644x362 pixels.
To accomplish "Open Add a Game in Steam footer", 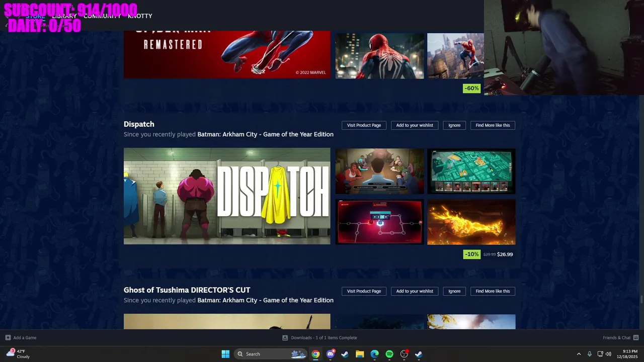I will (x=21, y=338).
